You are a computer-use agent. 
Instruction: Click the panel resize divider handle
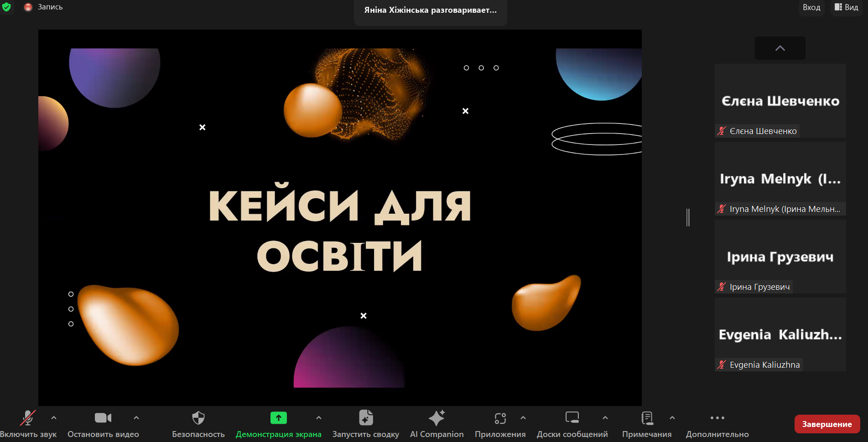pyautogui.click(x=688, y=217)
